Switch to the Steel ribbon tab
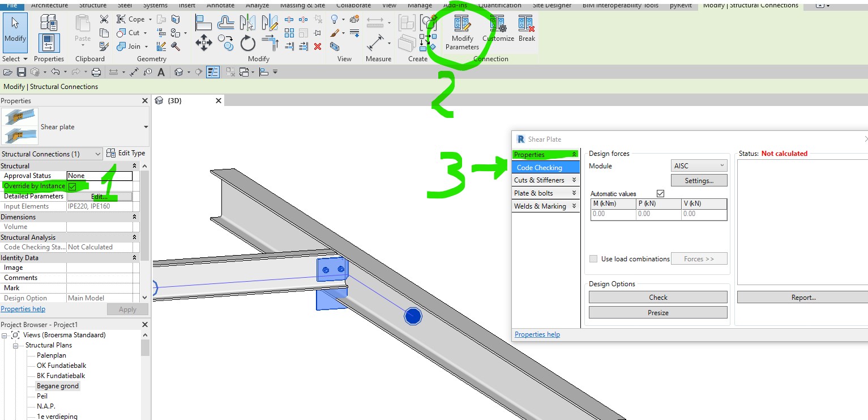Image resolution: width=868 pixels, height=420 pixels. pos(124,6)
